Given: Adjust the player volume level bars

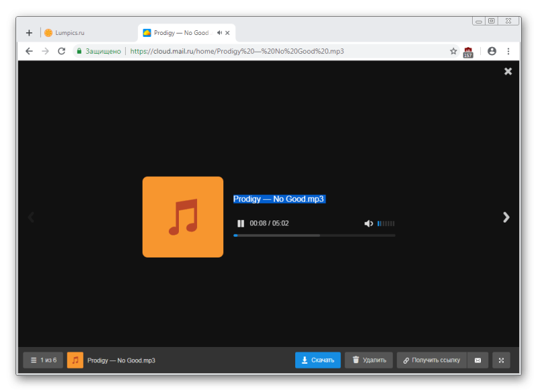Looking at the screenshot, I should click(386, 224).
